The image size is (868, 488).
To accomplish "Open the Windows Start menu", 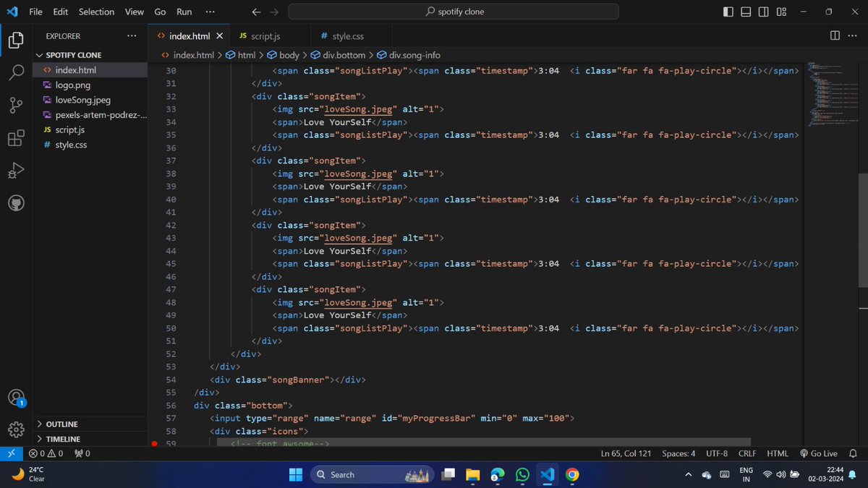I will [296, 474].
